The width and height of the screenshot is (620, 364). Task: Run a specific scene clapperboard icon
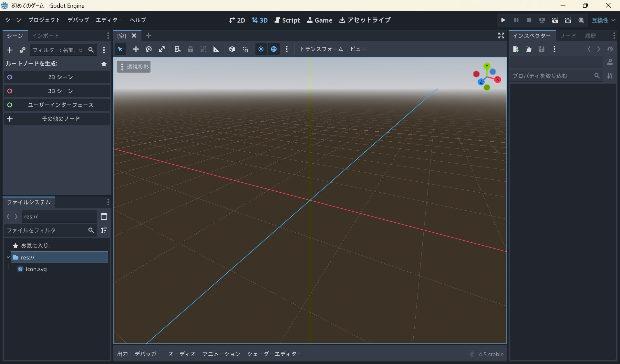click(x=568, y=20)
